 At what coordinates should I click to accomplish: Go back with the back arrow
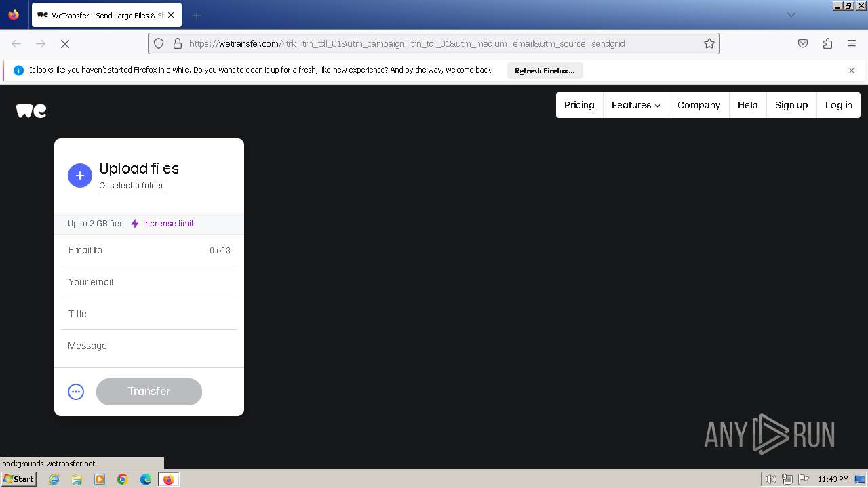point(16,43)
